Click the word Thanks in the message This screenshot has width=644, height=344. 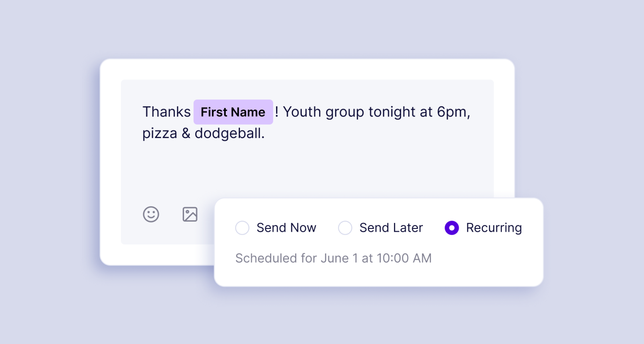[x=167, y=112]
